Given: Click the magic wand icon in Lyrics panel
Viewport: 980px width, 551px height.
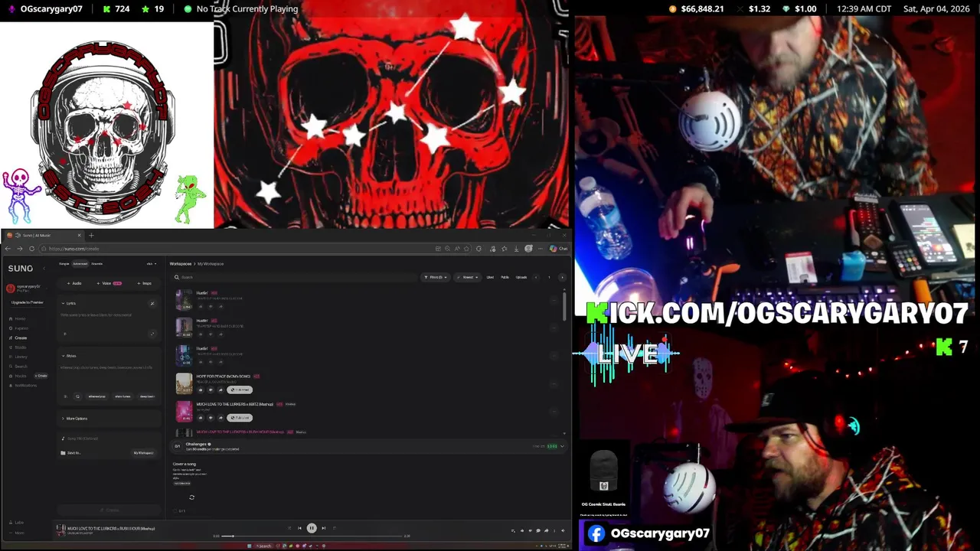Looking at the screenshot, I should click(x=152, y=303).
